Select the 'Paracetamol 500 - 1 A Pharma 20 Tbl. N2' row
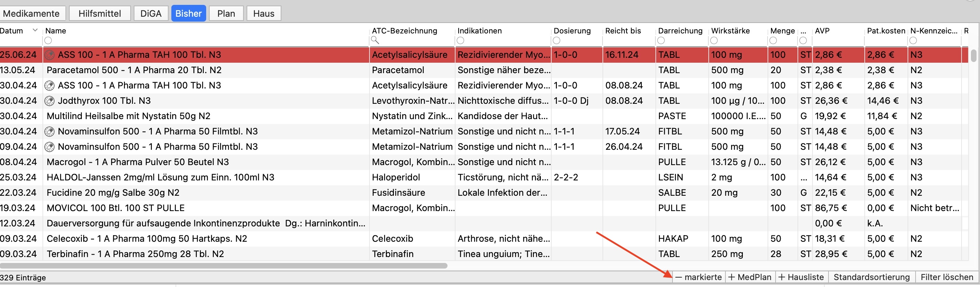 click(484, 70)
